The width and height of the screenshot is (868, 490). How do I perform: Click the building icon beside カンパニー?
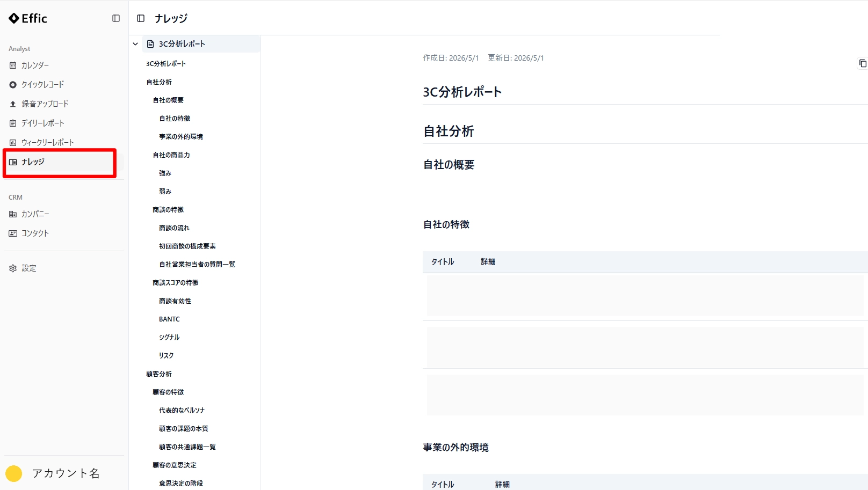[13, 214]
